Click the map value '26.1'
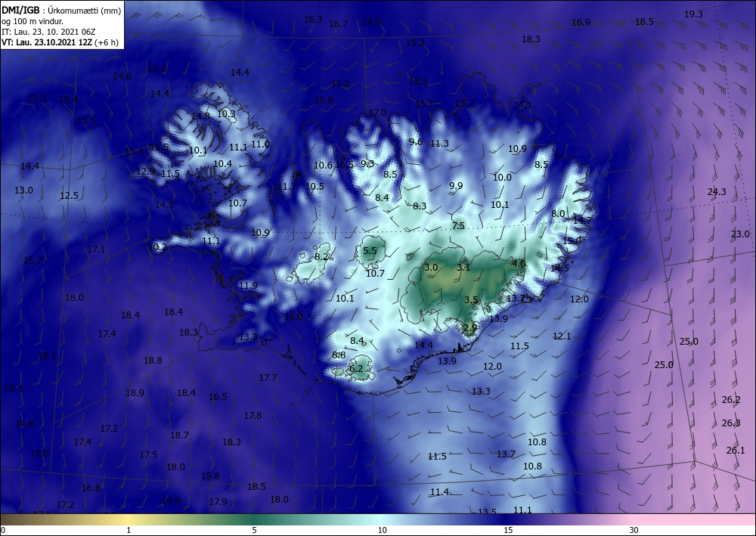This screenshot has width=756, height=536. pos(736,451)
